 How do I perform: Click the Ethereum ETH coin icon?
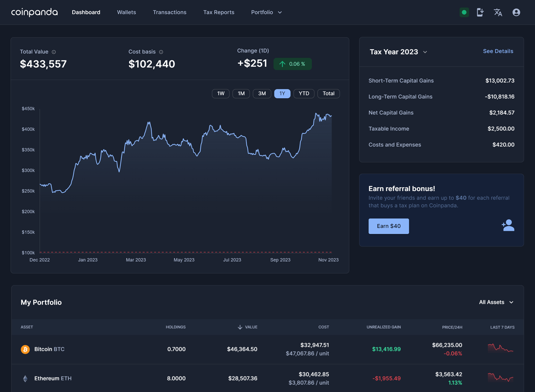(25, 378)
